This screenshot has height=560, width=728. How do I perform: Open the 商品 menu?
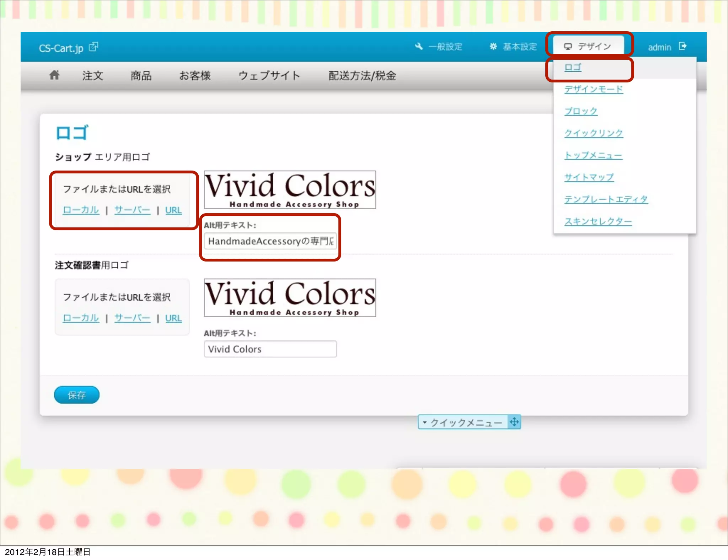click(141, 76)
